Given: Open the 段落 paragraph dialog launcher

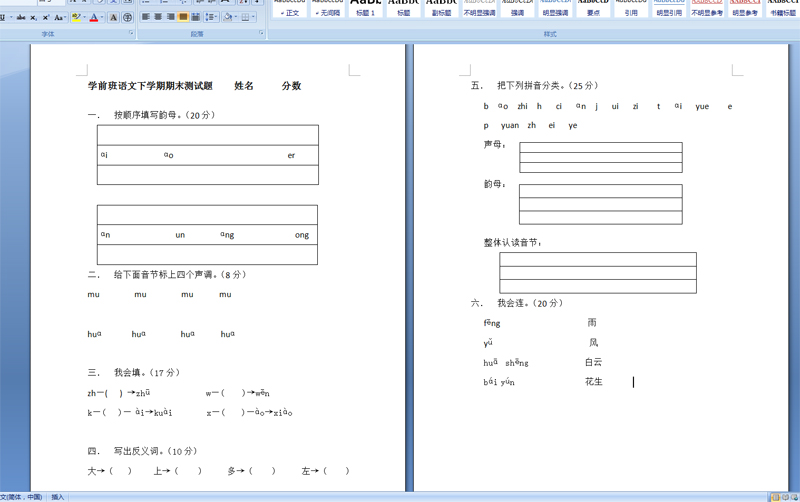Looking at the screenshot, I should tap(262, 33).
